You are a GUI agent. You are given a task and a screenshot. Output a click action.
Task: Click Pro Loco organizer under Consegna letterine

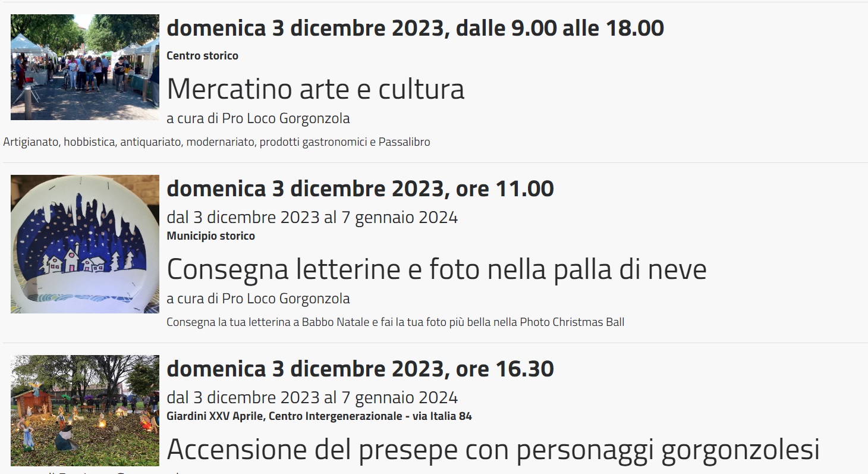(258, 299)
